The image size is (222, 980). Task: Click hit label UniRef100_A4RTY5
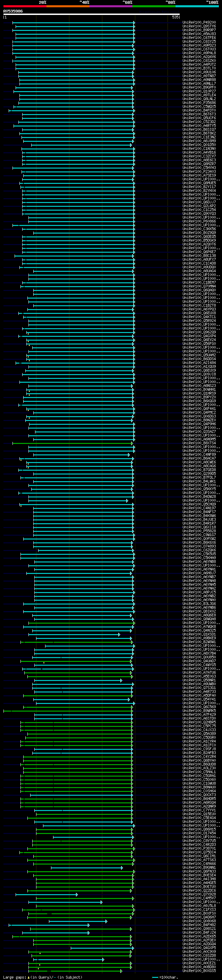[x=199, y=125]
